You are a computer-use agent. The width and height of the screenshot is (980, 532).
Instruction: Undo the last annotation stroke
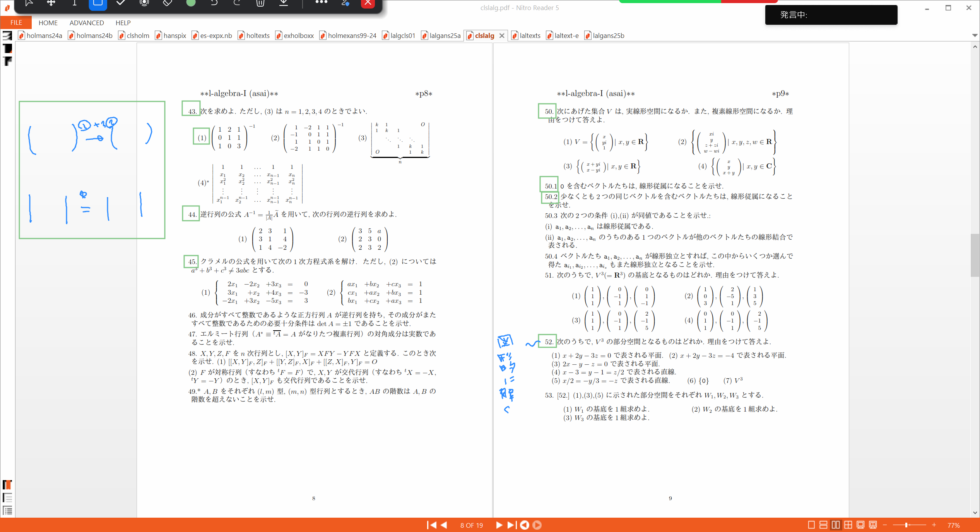[214, 3]
